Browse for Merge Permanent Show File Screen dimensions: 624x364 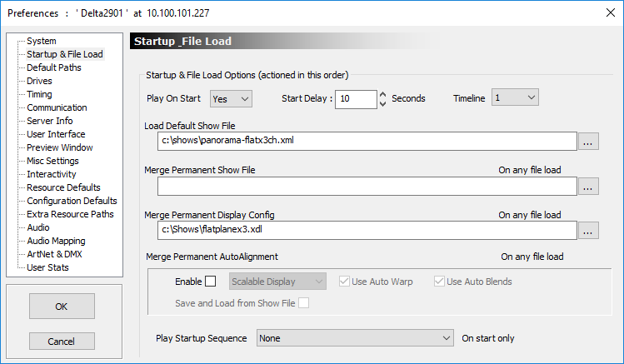pyautogui.click(x=588, y=187)
